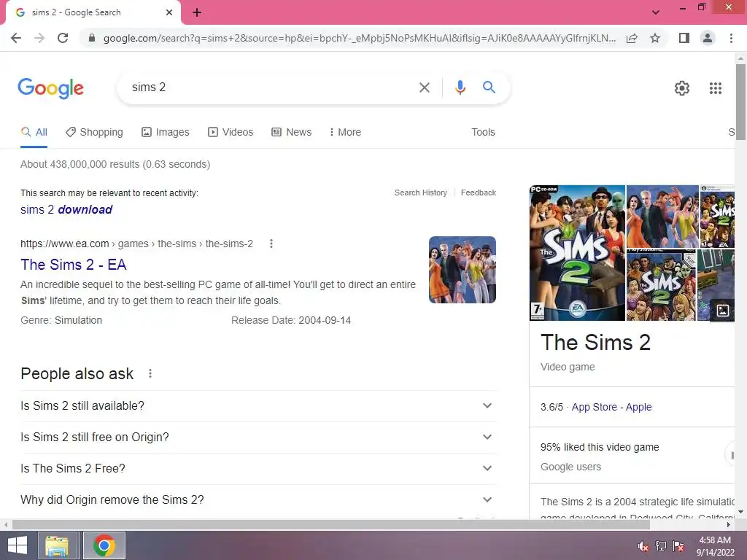The height and width of the screenshot is (560, 747).
Task: Open a new browser tab
Action: [x=197, y=12]
